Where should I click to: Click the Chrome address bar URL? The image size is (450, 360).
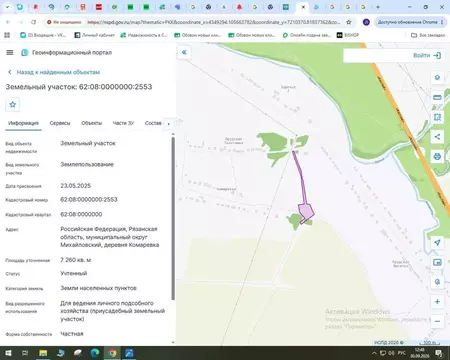[213, 22]
